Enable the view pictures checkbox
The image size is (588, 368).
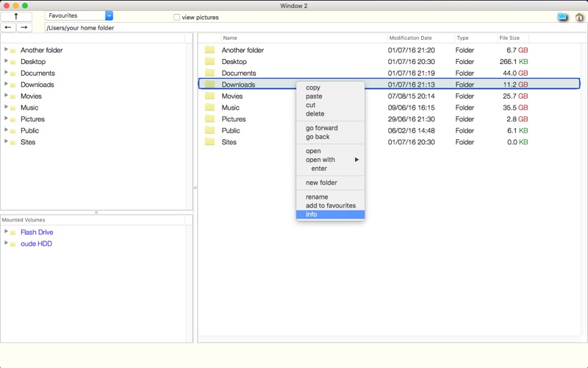[x=176, y=17]
